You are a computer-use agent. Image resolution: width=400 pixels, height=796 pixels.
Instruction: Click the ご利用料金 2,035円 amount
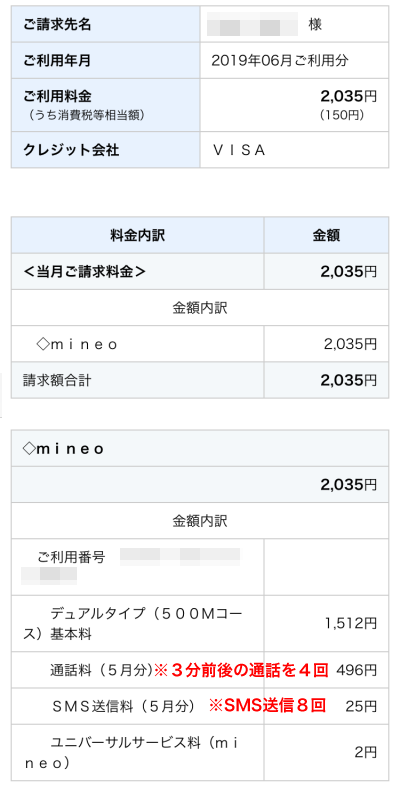pyautogui.click(x=348, y=95)
